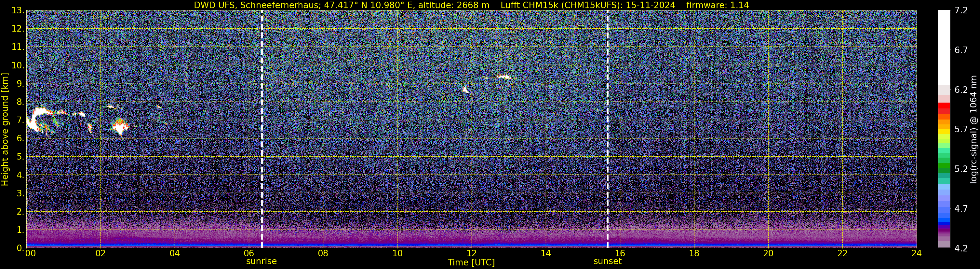Click the "Height above ground [km]" axis title
This screenshot has height=269, width=980.
[5, 130]
